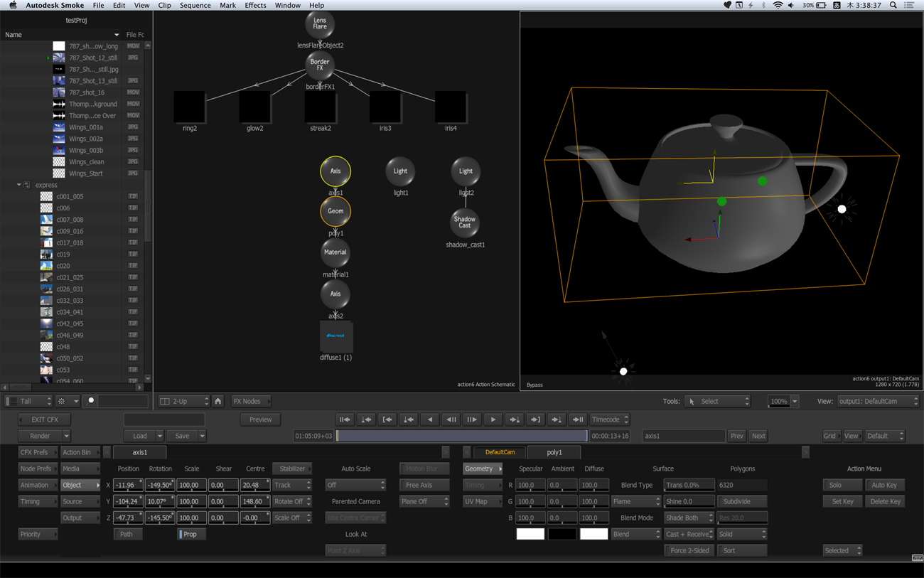Click the Preview button
Viewport: 924px width, 578px height.
[260, 419]
